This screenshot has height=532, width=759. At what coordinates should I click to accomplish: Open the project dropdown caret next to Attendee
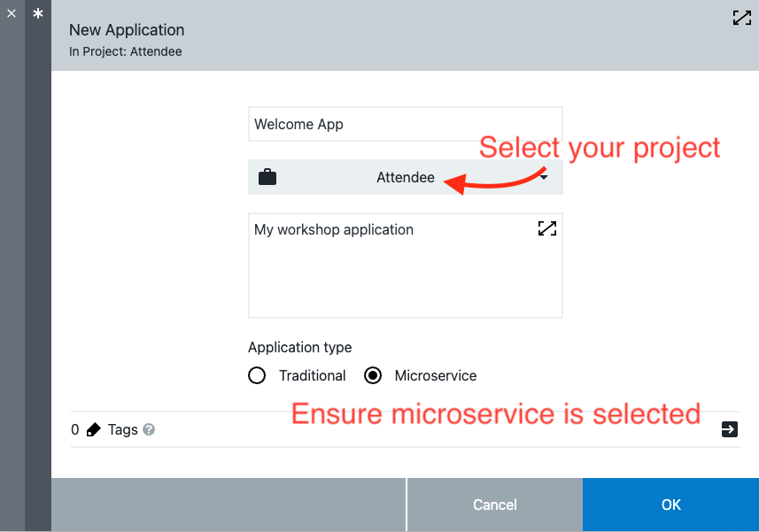click(x=543, y=177)
